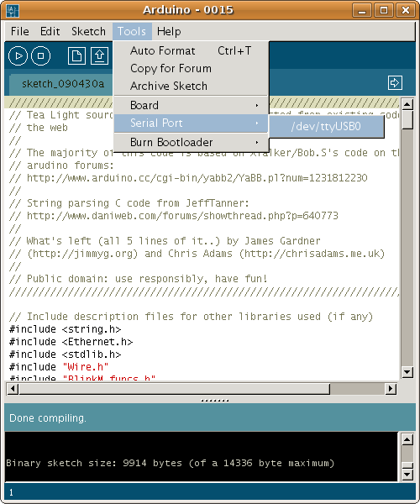420x504 pixels.
Task: Click the Verify/Run play icon
Action: coord(18,56)
